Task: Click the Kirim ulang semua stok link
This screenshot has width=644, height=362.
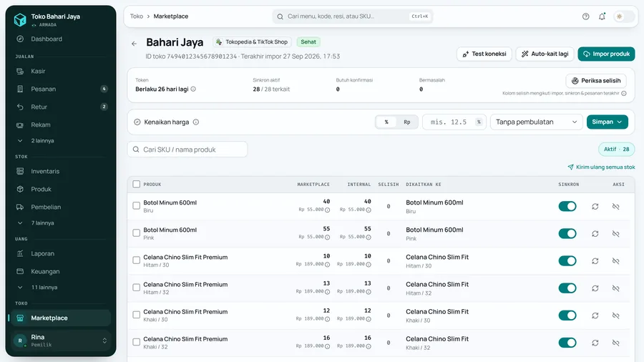Action: [x=601, y=167]
